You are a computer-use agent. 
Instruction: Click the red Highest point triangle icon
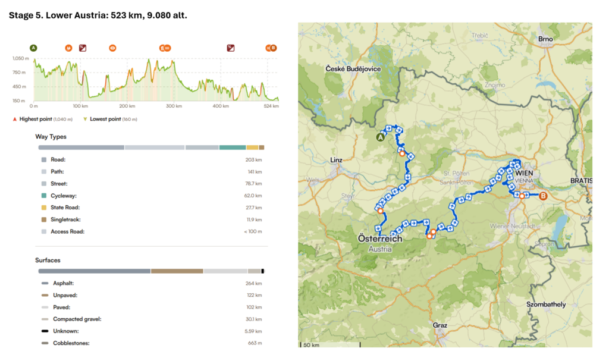click(x=14, y=119)
